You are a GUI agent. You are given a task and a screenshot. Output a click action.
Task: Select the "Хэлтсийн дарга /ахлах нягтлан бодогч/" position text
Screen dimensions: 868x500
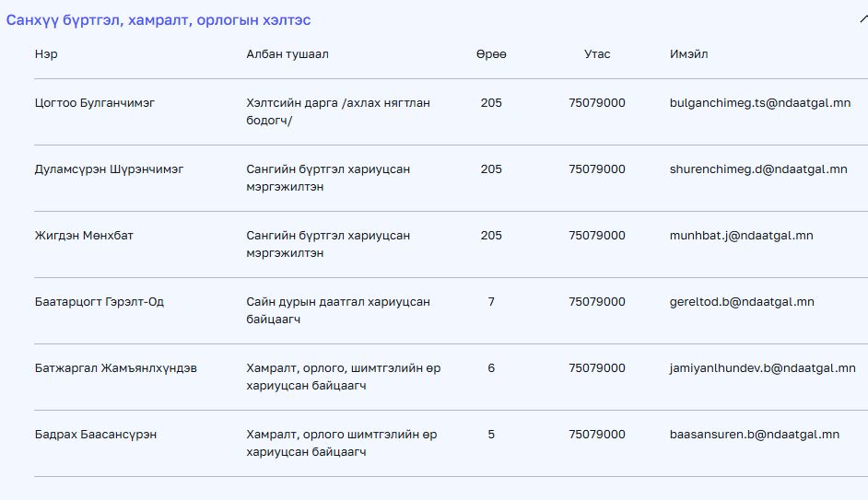point(338,111)
